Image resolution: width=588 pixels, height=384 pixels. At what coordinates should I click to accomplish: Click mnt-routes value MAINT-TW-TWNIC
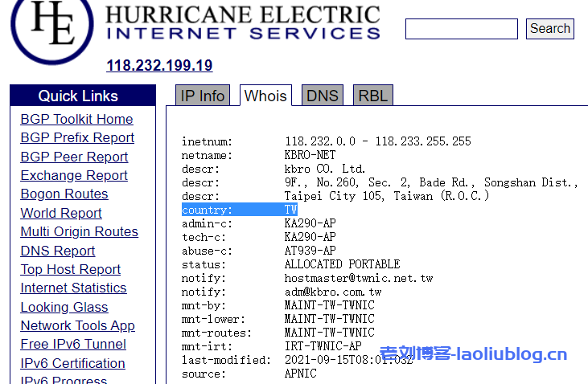(330, 333)
